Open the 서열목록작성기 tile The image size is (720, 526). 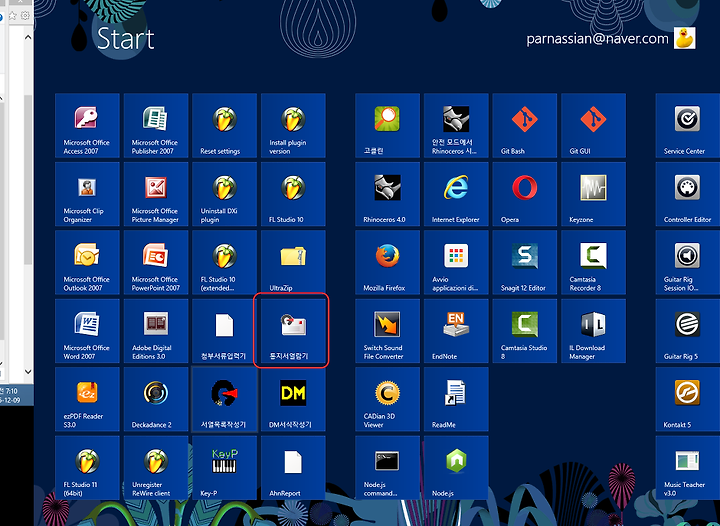225,399
